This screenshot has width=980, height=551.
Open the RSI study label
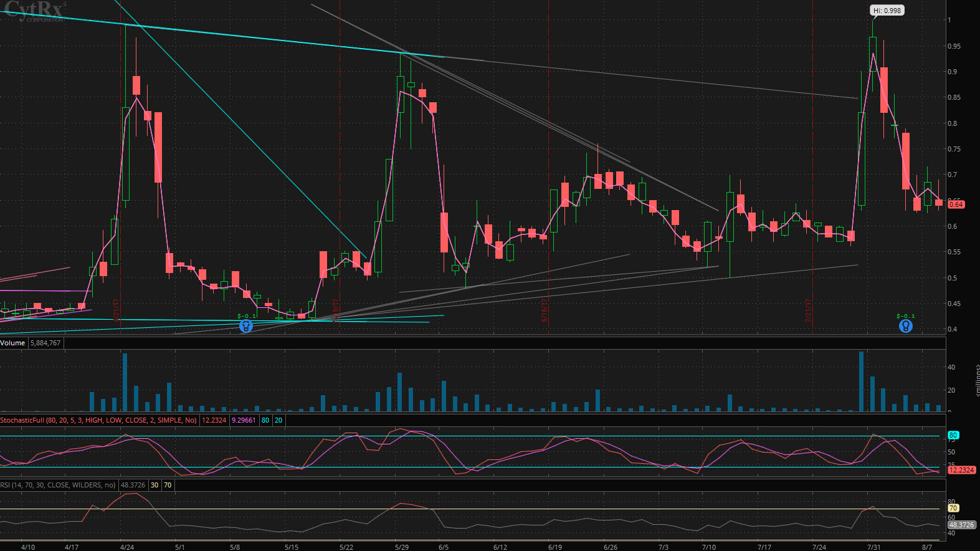pyautogui.click(x=58, y=485)
